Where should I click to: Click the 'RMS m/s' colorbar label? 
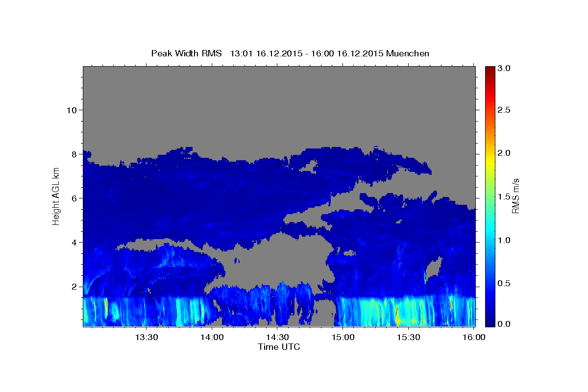(x=515, y=196)
